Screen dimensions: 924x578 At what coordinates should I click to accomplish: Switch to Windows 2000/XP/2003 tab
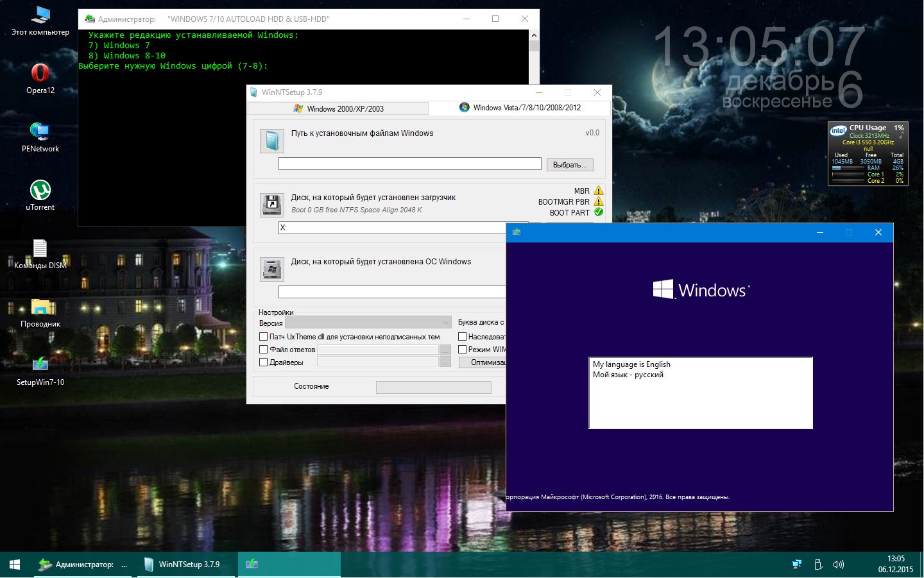(338, 108)
